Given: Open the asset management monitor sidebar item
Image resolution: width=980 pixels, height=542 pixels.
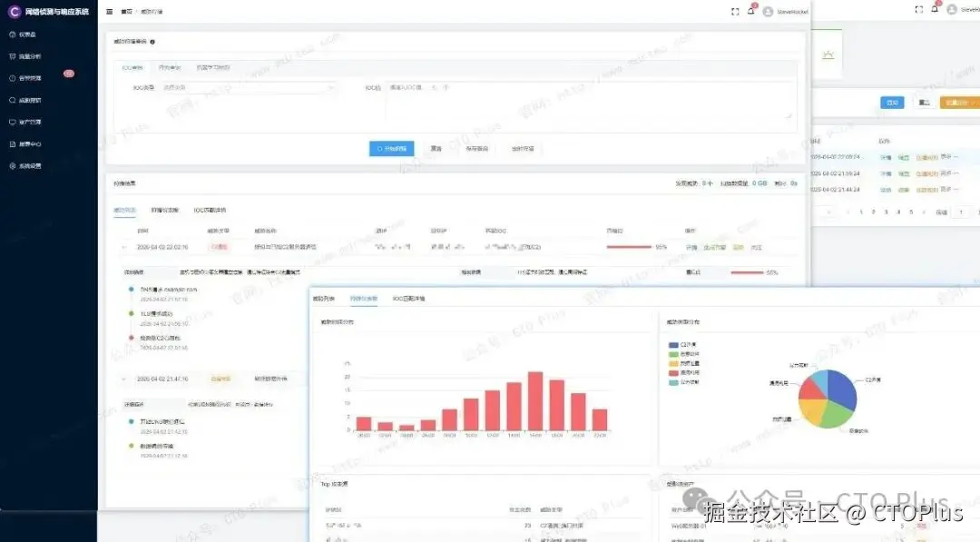Looking at the screenshot, I should 25,122.
